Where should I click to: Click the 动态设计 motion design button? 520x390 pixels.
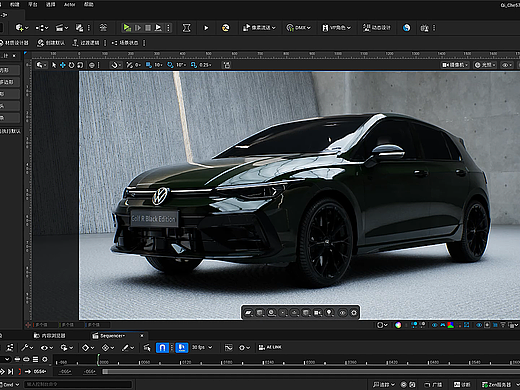377,28
